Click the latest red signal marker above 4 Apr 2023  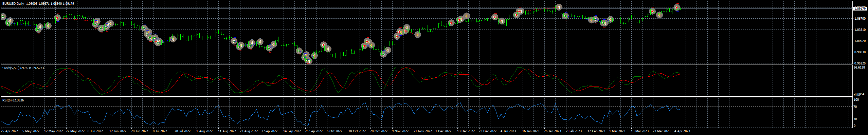pyautogui.click(x=677, y=7)
